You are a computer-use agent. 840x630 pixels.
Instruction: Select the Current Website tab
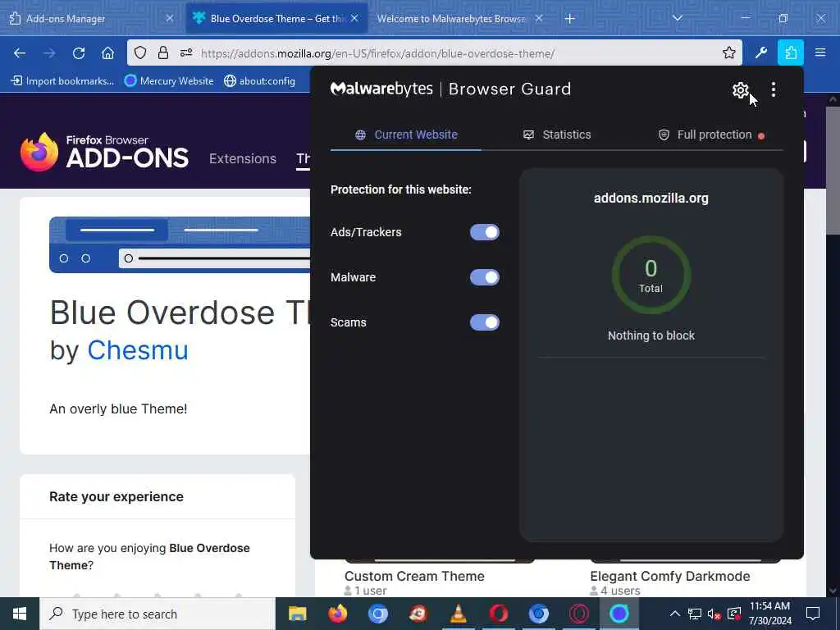click(x=406, y=135)
